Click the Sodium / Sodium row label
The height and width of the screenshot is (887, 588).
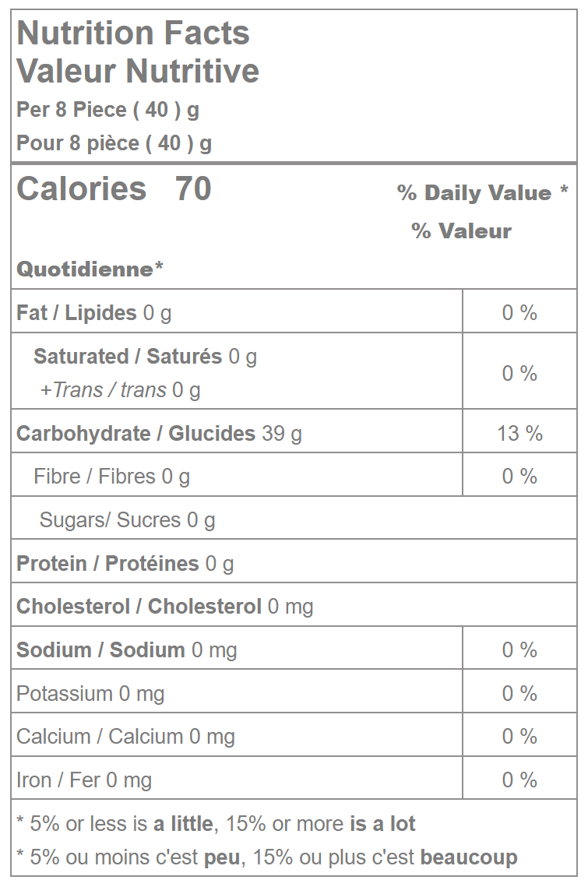click(x=126, y=650)
